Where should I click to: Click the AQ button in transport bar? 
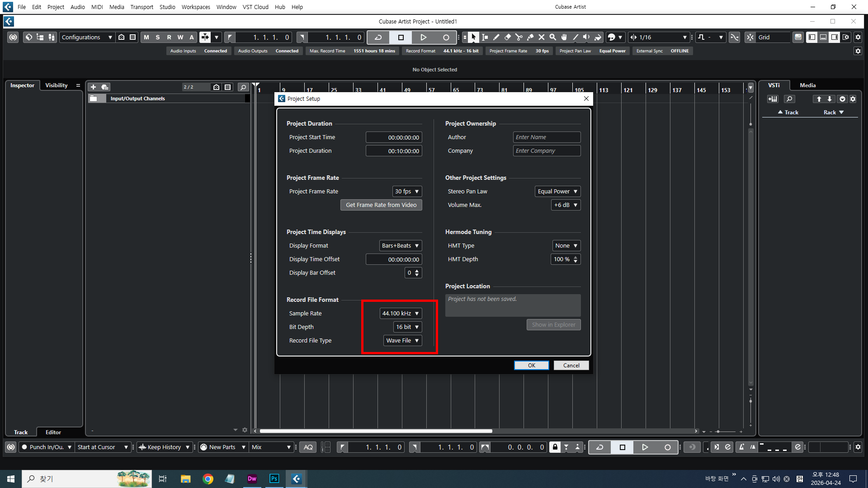(308, 447)
